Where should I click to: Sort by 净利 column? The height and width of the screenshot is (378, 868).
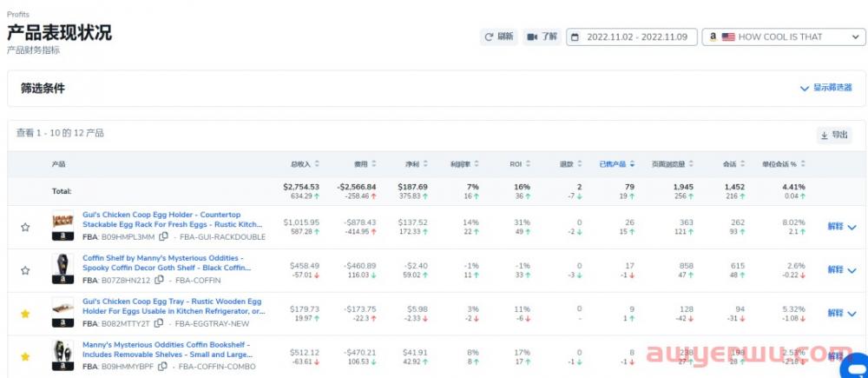(417, 164)
